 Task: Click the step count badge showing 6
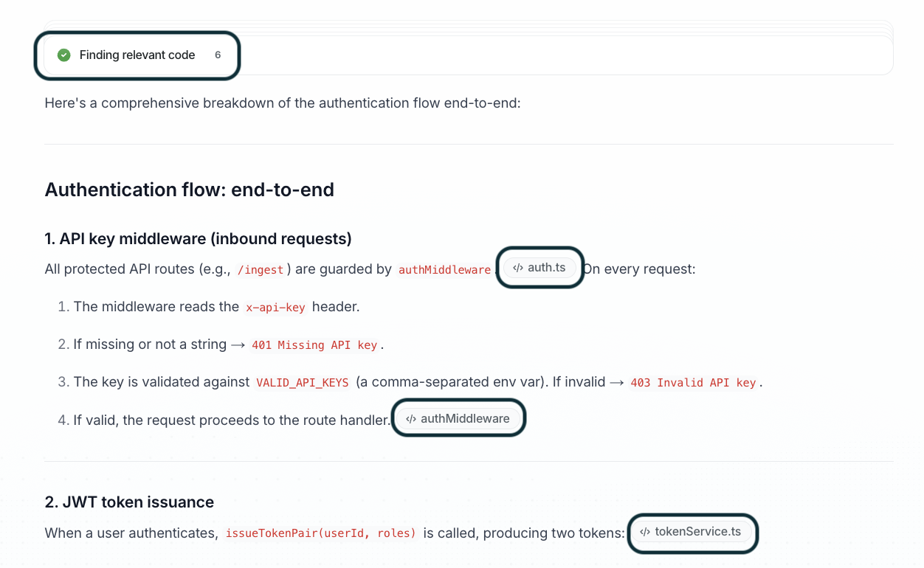[218, 55]
